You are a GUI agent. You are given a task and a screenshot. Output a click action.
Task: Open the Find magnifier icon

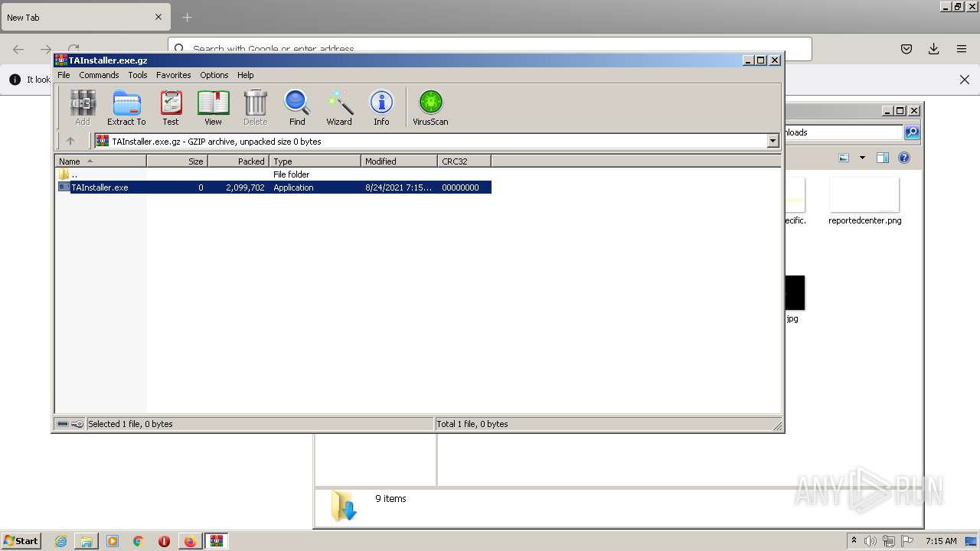[x=297, y=108]
